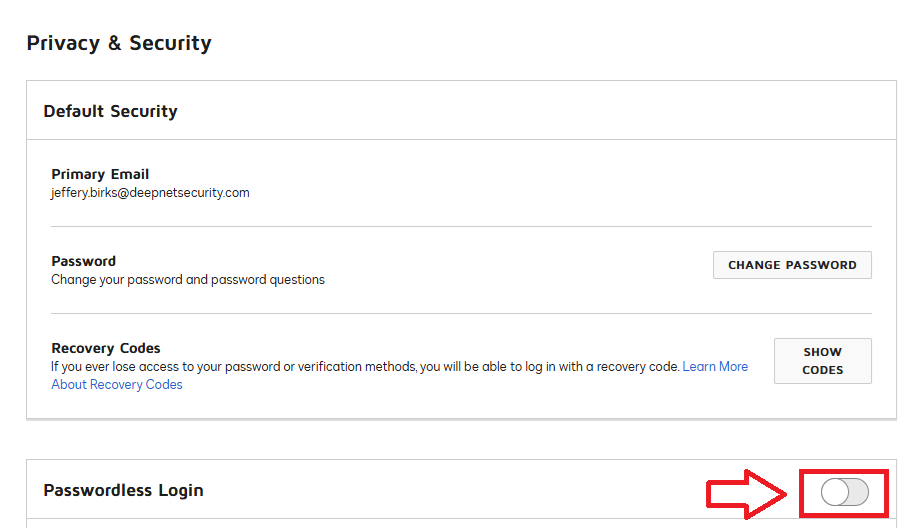Click the divider line below Primary Email
Image resolution: width=908 pixels, height=528 pixels.
click(461, 227)
